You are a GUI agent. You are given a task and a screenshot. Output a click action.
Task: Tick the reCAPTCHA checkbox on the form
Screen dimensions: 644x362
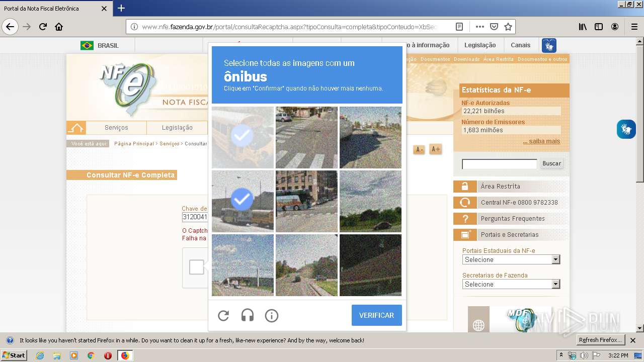(196, 267)
